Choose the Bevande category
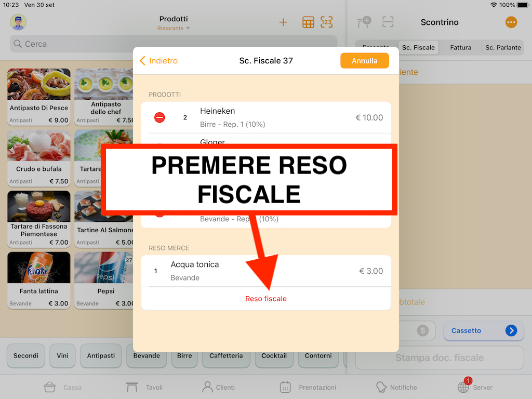 point(147,355)
